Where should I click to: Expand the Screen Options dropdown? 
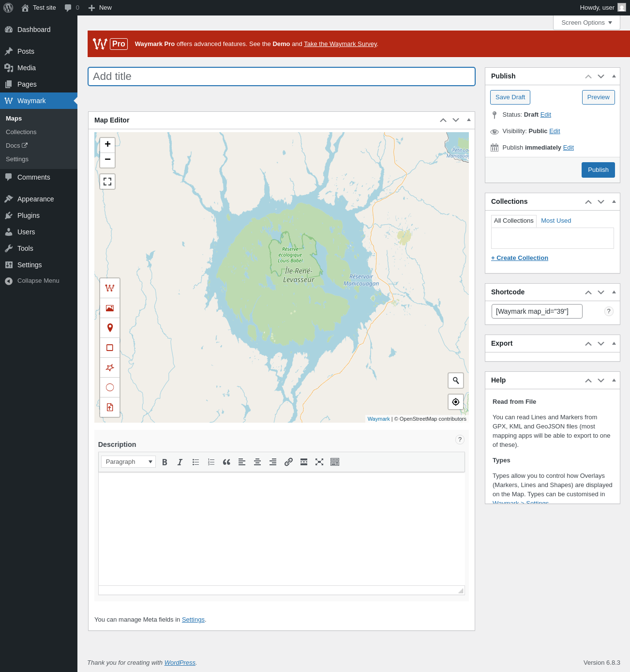(586, 23)
